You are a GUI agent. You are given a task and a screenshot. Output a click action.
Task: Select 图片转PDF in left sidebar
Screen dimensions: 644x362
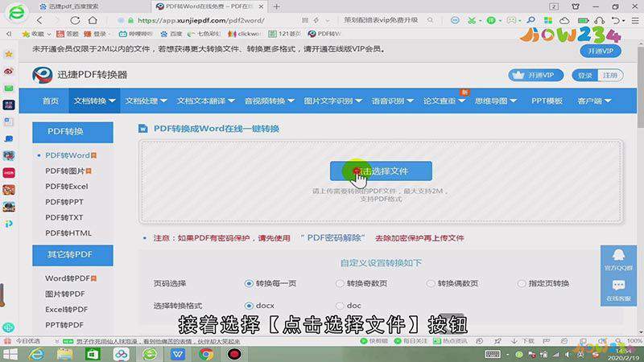pos(65,294)
